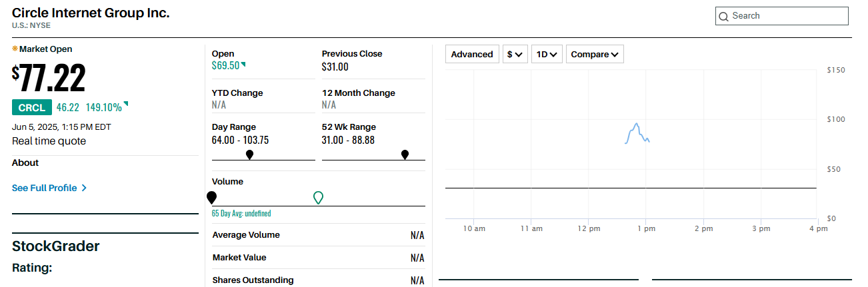Click the CRCL ticker badge
This screenshot has height=287, width=868.
(x=31, y=107)
